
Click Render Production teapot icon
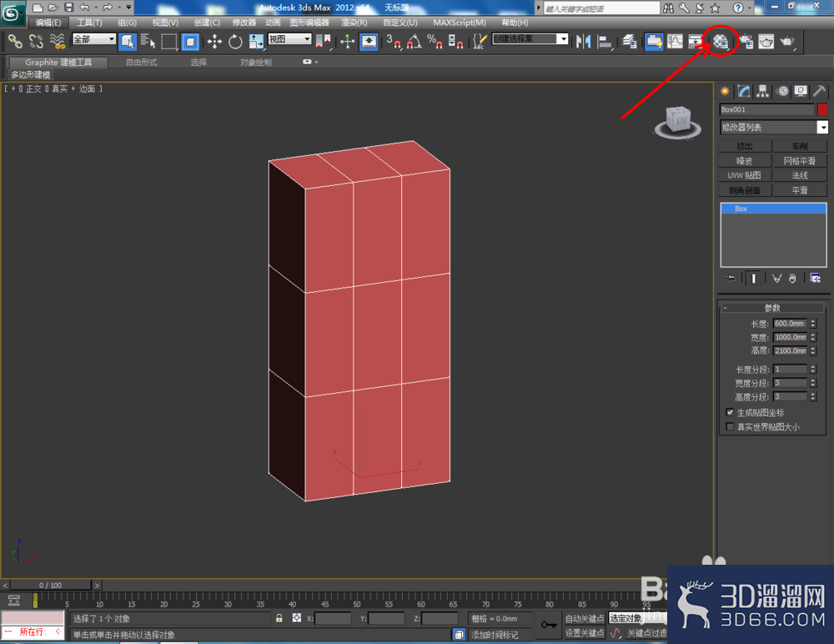coord(788,42)
